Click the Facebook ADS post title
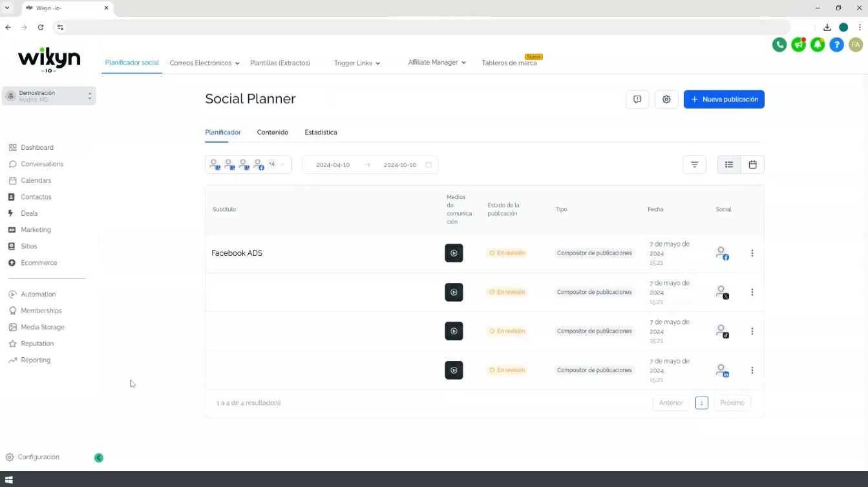Image resolution: width=868 pixels, height=487 pixels. pos(237,253)
